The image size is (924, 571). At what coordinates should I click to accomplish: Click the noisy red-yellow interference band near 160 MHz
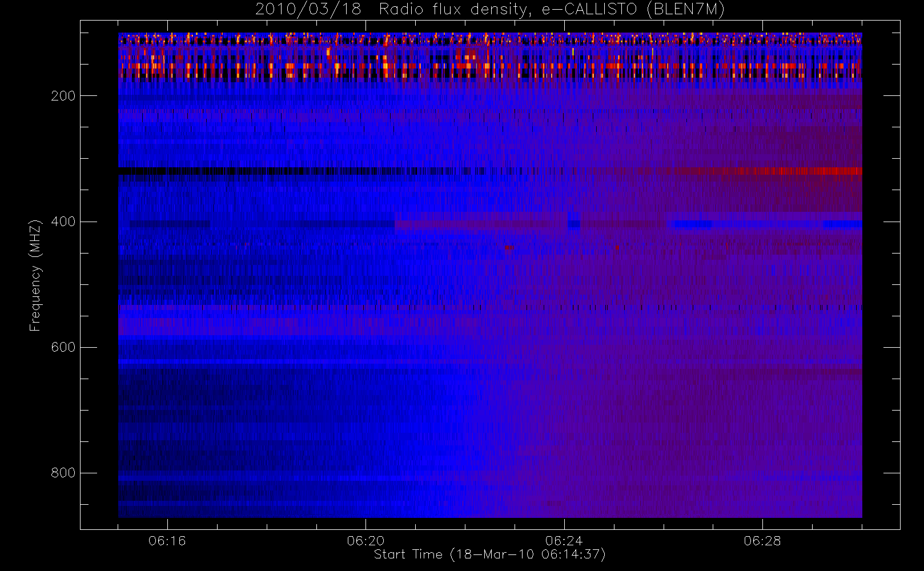click(x=490, y=71)
